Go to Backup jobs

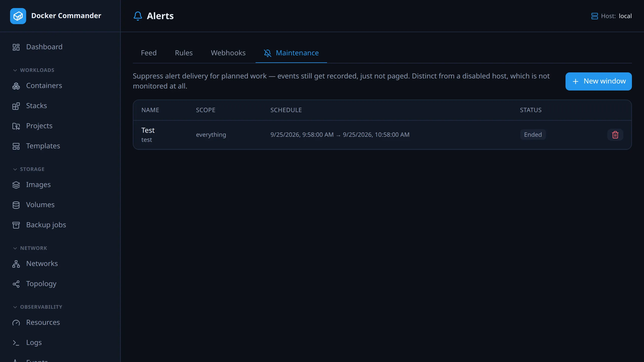pyautogui.click(x=46, y=225)
